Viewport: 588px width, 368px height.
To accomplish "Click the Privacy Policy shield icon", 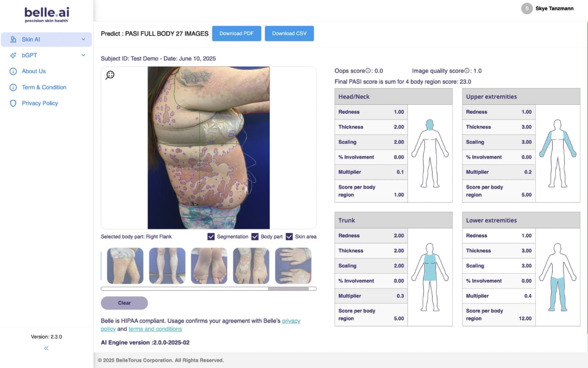I will [14, 103].
